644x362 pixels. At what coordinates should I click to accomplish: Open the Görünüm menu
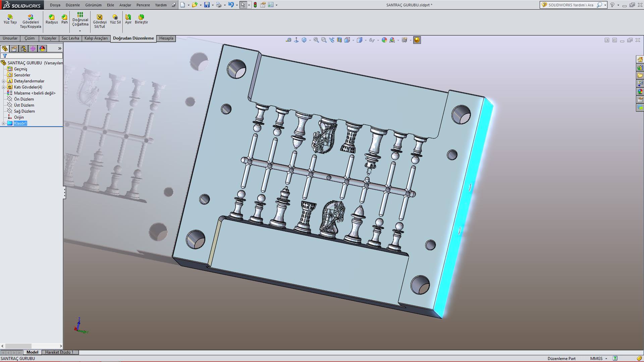(93, 5)
